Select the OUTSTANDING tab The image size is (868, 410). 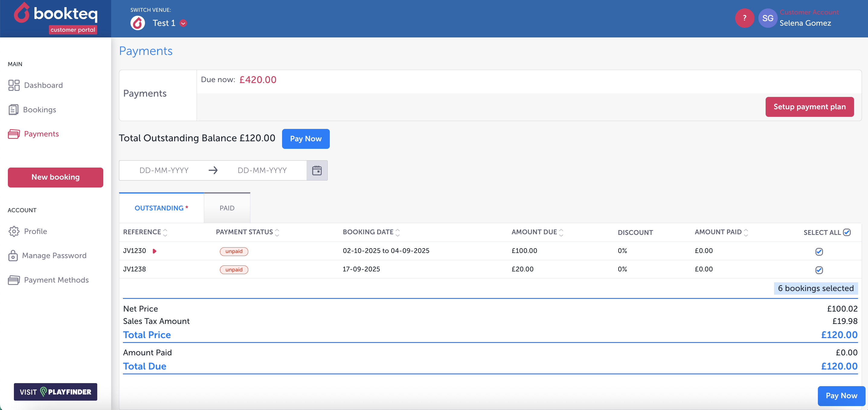point(161,208)
